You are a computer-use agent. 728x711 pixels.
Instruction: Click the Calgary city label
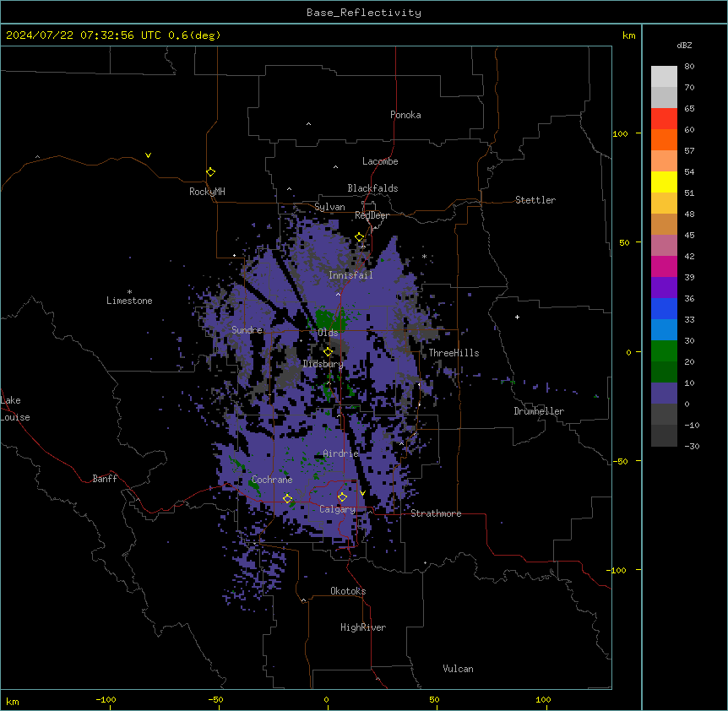coord(338,509)
